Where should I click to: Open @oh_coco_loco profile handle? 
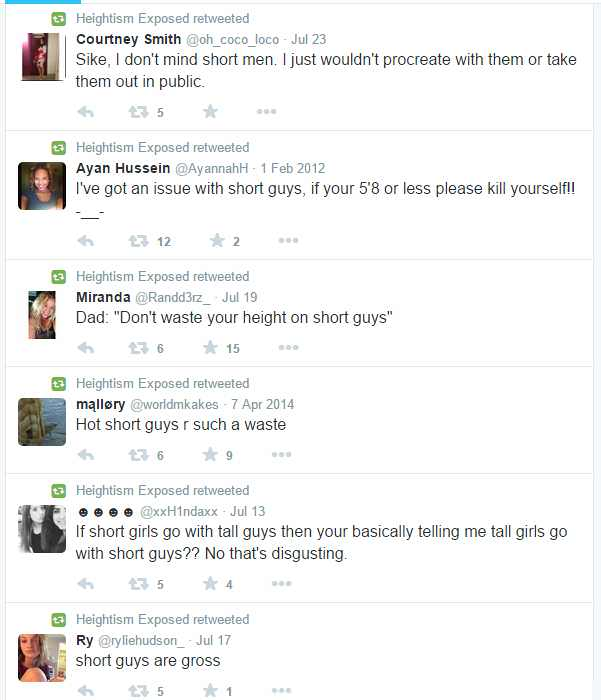[x=232, y=40]
